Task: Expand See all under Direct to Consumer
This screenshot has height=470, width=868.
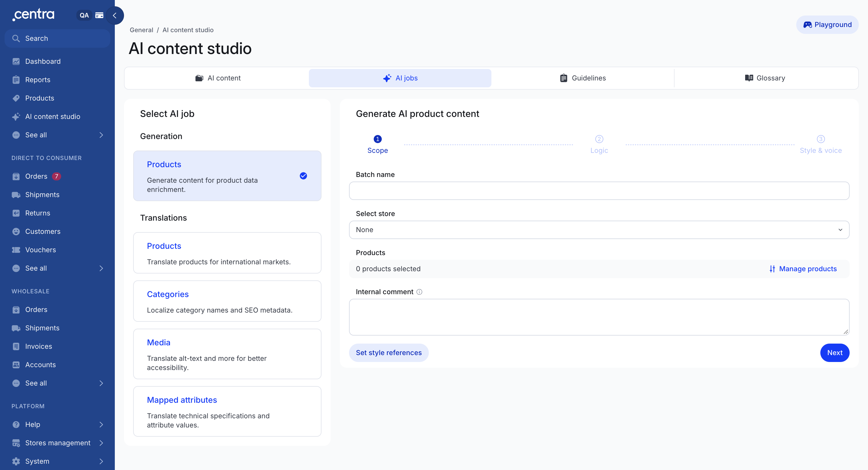Action: (x=57, y=268)
